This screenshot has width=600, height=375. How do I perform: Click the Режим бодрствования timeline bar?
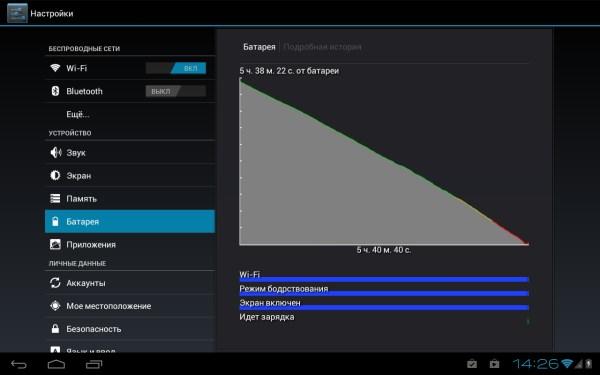[384, 293]
